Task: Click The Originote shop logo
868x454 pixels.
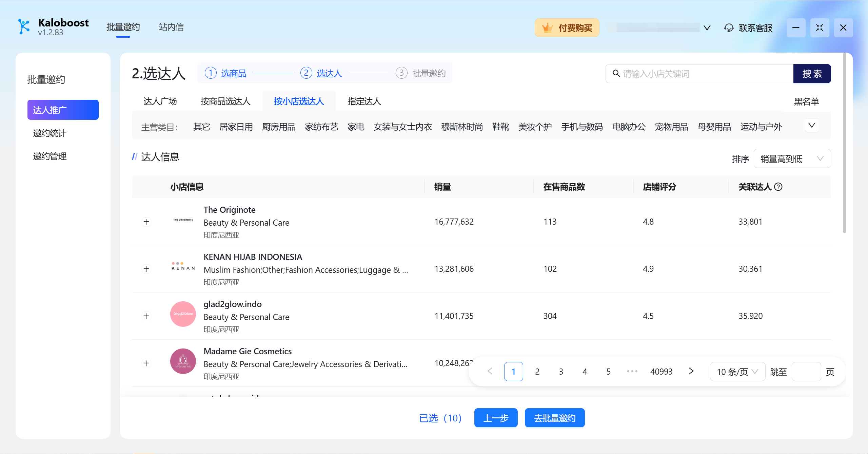Action: point(183,220)
